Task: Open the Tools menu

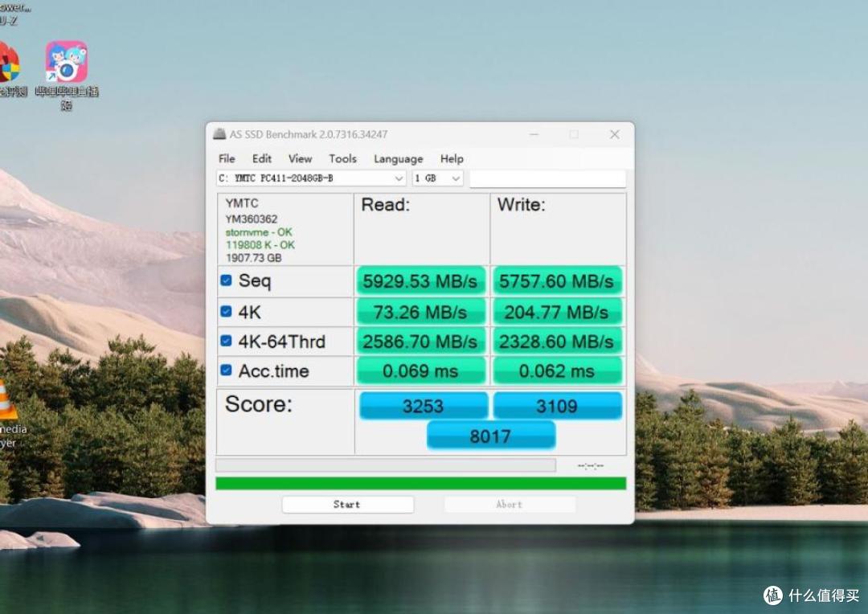Action: click(342, 159)
